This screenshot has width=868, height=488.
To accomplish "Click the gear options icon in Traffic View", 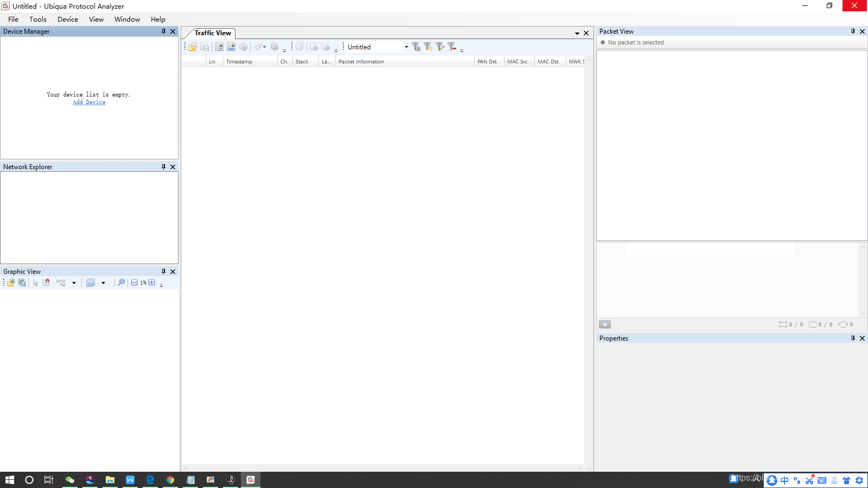I will pyautogui.click(x=275, y=47).
